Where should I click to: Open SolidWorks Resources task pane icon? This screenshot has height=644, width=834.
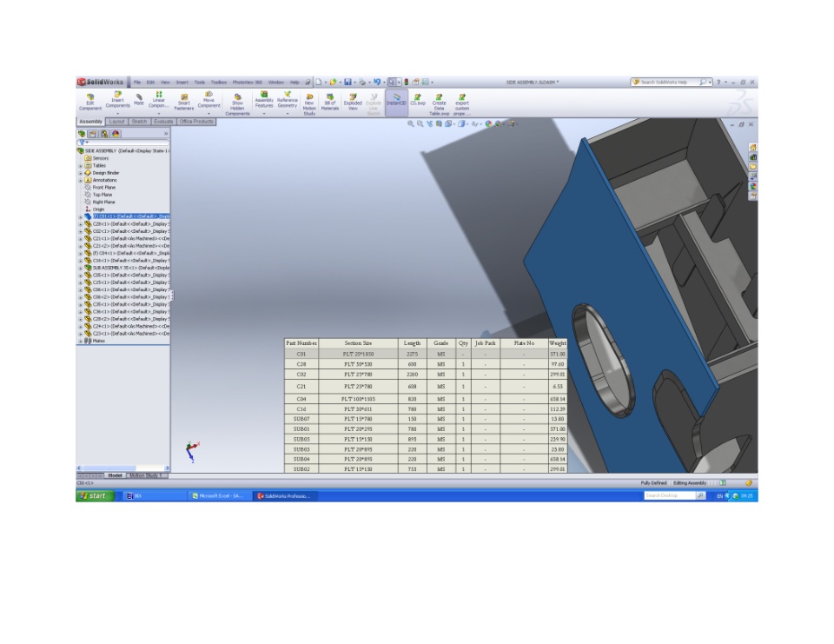pyautogui.click(x=752, y=148)
